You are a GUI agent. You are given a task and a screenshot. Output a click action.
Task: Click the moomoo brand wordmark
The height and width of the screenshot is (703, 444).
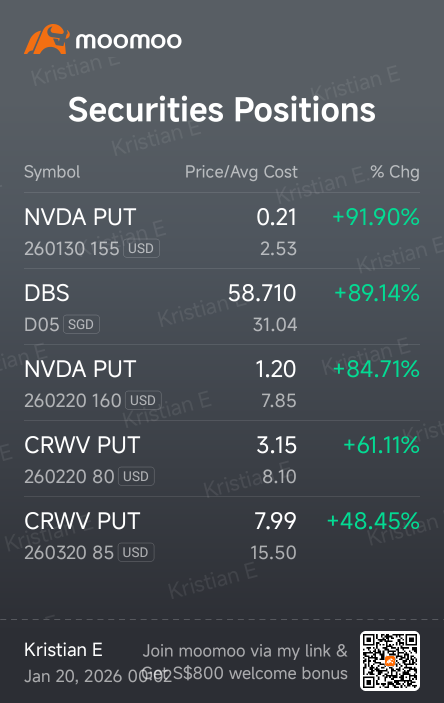click(129, 41)
